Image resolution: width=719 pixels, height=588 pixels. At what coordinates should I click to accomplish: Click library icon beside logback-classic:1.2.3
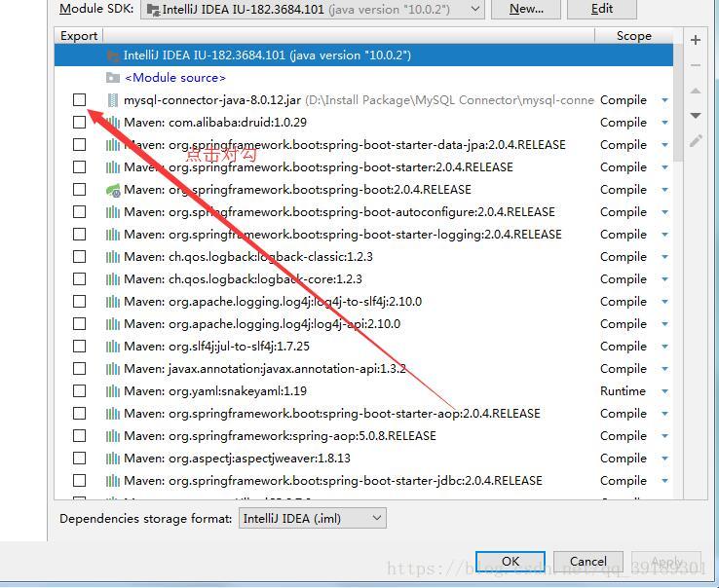click(x=113, y=257)
